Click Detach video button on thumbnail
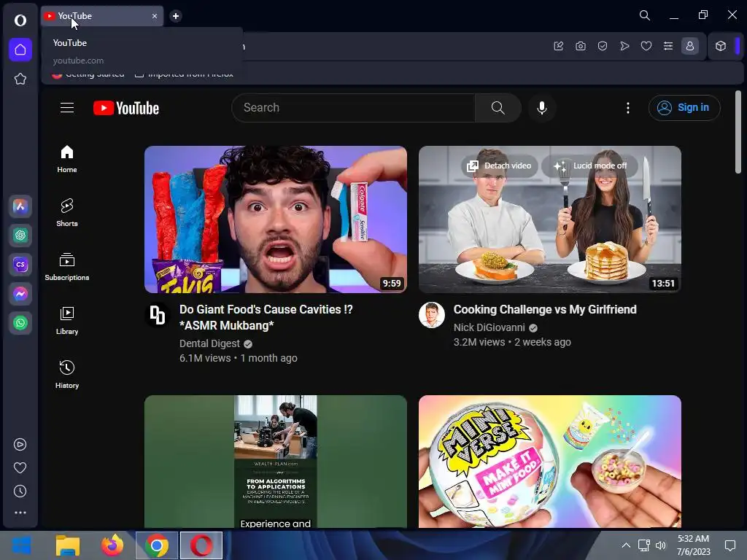Screen dimensions: 747x560 click(499, 166)
